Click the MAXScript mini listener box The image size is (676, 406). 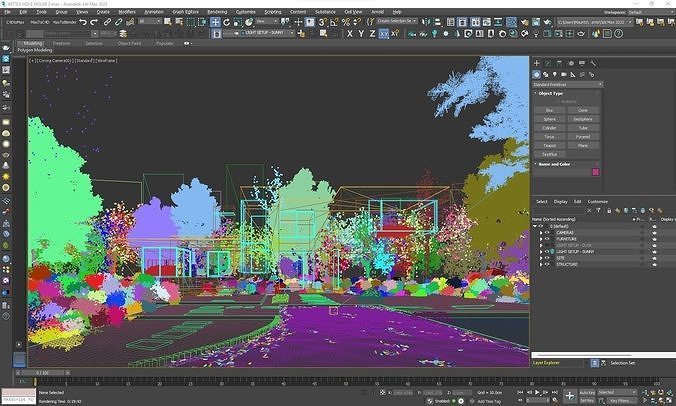pyautogui.click(x=18, y=396)
